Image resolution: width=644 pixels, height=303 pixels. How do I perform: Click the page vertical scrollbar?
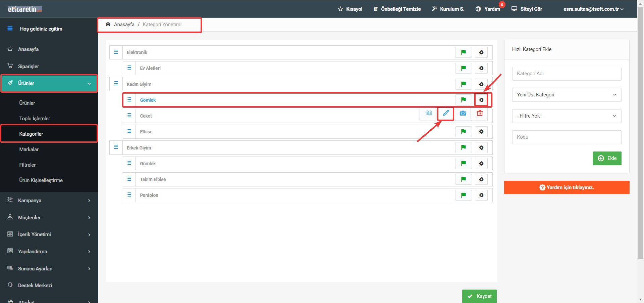[x=640, y=133]
